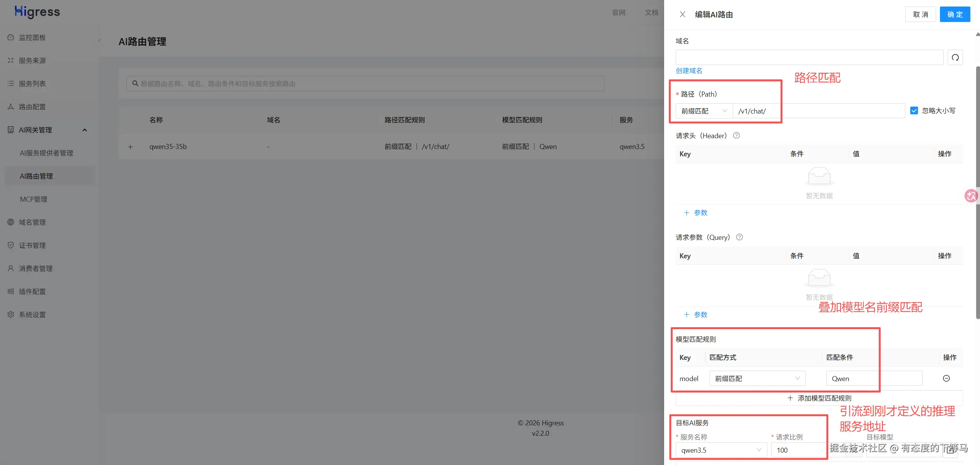Click the confirm button
This screenshot has height=465, width=980.
(955, 15)
